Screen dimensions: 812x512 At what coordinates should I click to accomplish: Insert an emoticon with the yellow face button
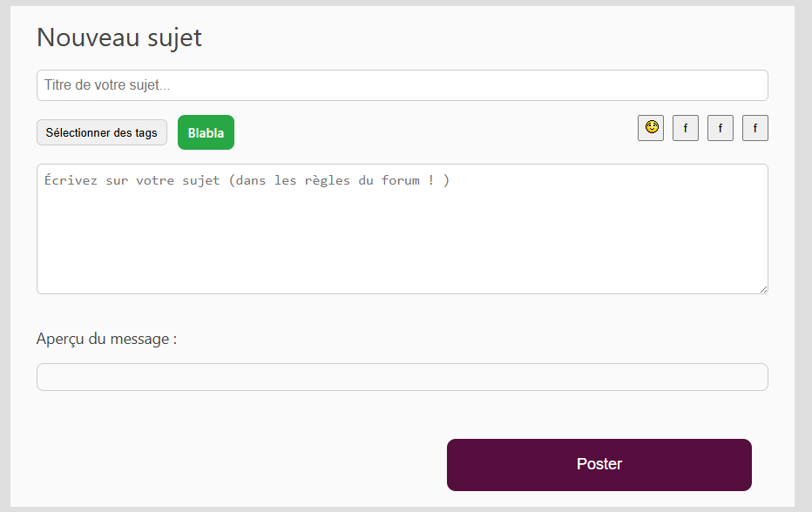click(651, 128)
